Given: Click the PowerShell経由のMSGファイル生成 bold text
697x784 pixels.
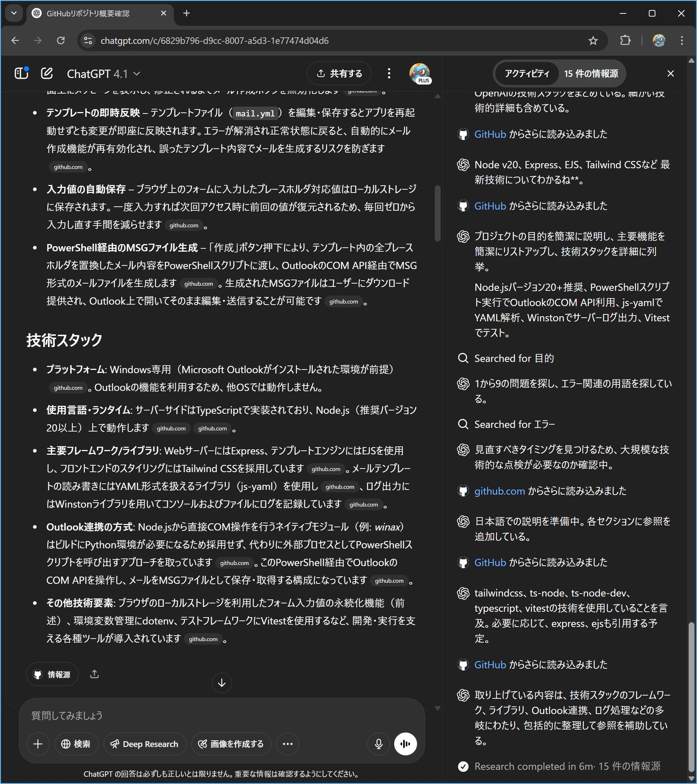Looking at the screenshot, I should coord(121,248).
